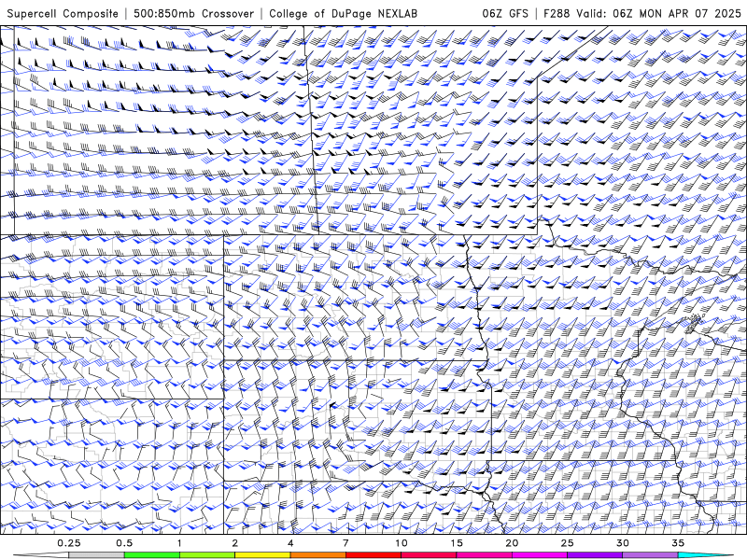Click the '30' legend value
Image resolution: width=747 pixels, height=560 pixels.
622,543
